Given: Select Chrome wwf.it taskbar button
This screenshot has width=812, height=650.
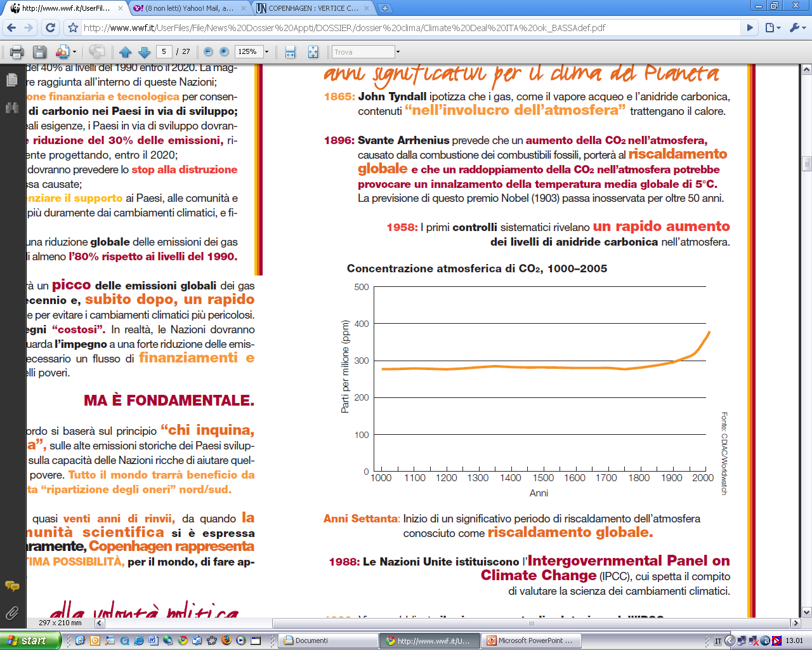Looking at the screenshot, I should tap(429, 640).
